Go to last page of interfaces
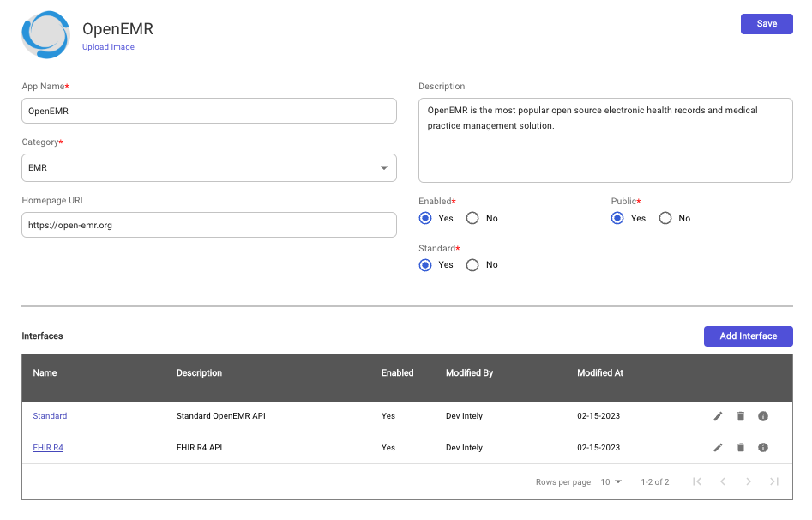 click(774, 481)
